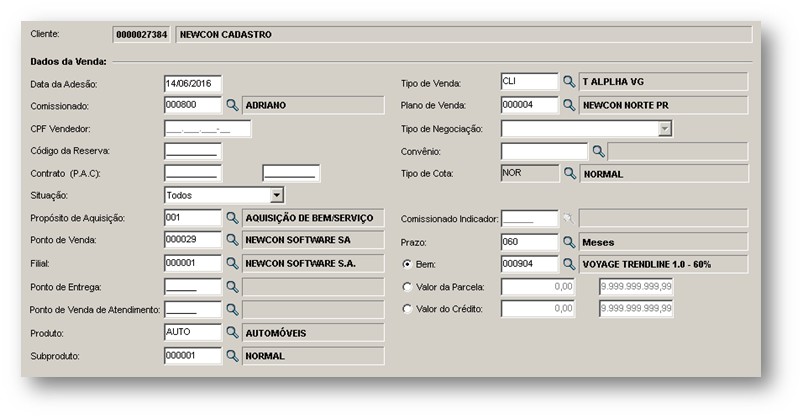Open Tipo de Negociação dropdown arrow
Screen dimensions: 803x419
tap(665, 129)
